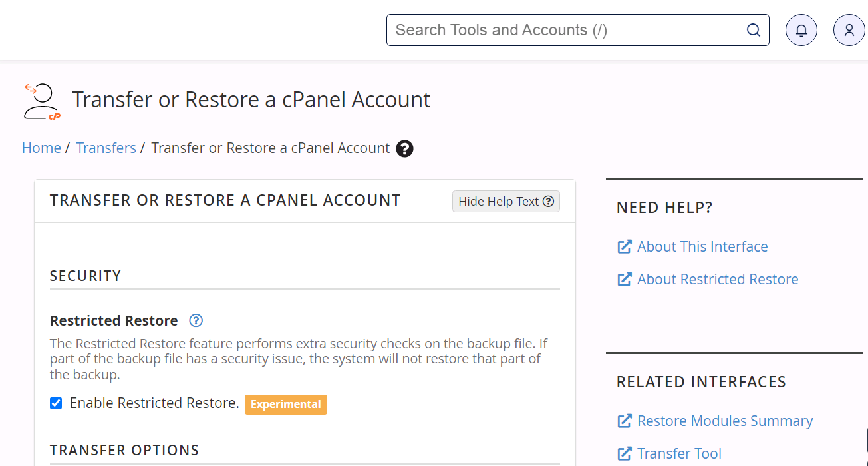Click the RELATED INTERFACES heading

tap(701, 382)
